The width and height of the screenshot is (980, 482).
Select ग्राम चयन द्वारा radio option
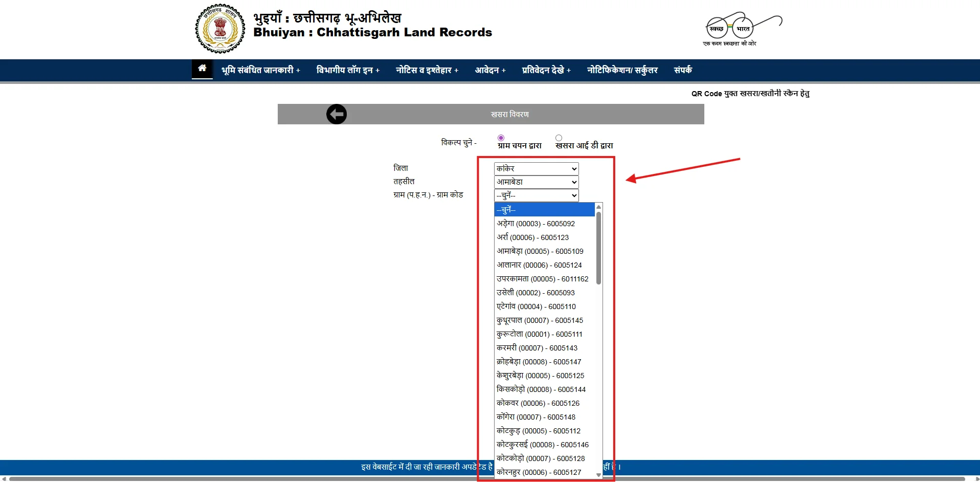pyautogui.click(x=501, y=137)
